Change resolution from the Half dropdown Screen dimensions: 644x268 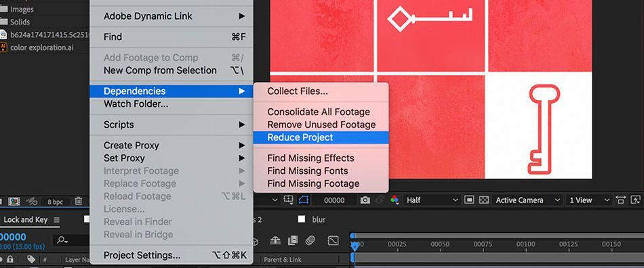click(432, 200)
